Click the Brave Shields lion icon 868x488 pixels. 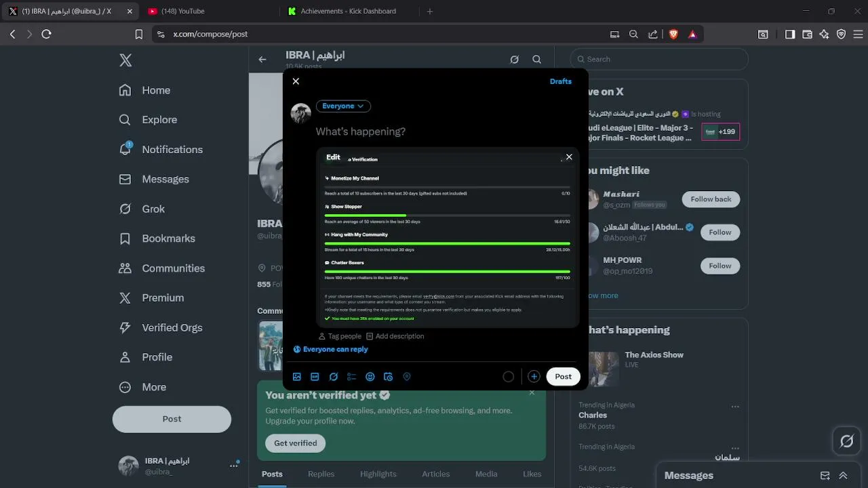673,34
